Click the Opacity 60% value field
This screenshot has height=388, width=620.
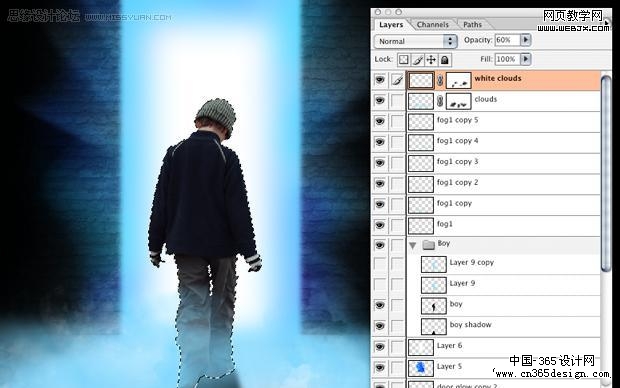(507, 40)
